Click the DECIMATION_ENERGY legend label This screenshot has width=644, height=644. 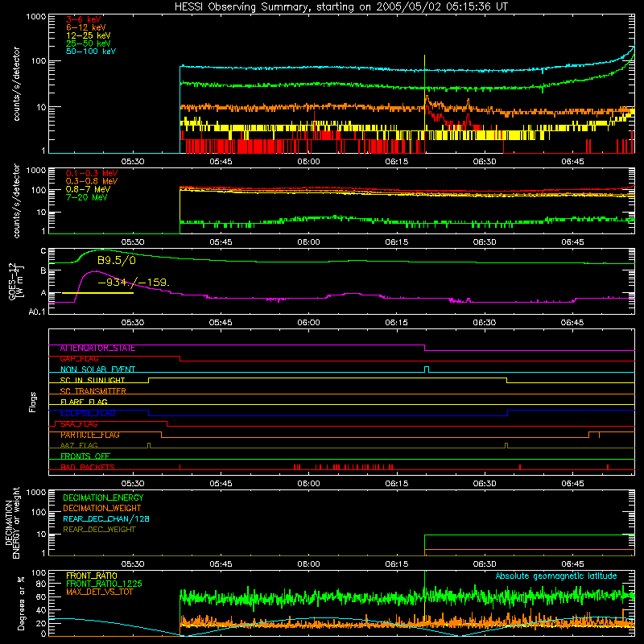coord(103,497)
